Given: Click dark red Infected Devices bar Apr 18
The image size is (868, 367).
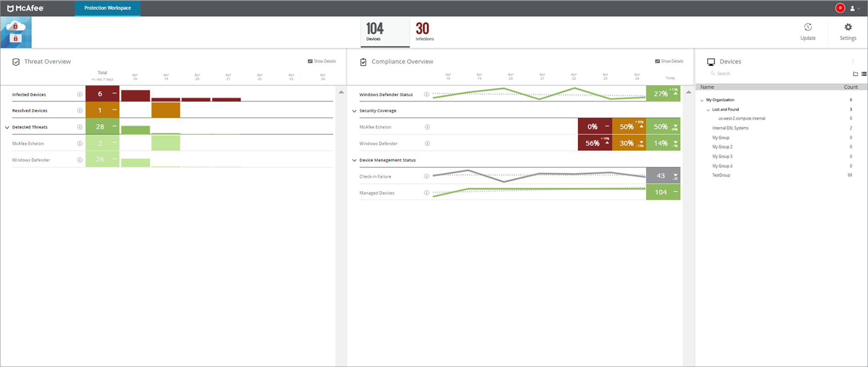Looking at the screenshot, I should [x=135, y=96].
